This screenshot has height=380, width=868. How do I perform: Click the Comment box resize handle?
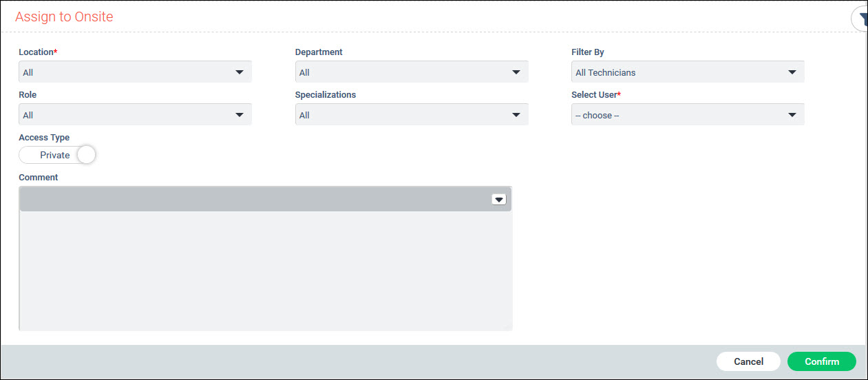(x=508, y=327)
